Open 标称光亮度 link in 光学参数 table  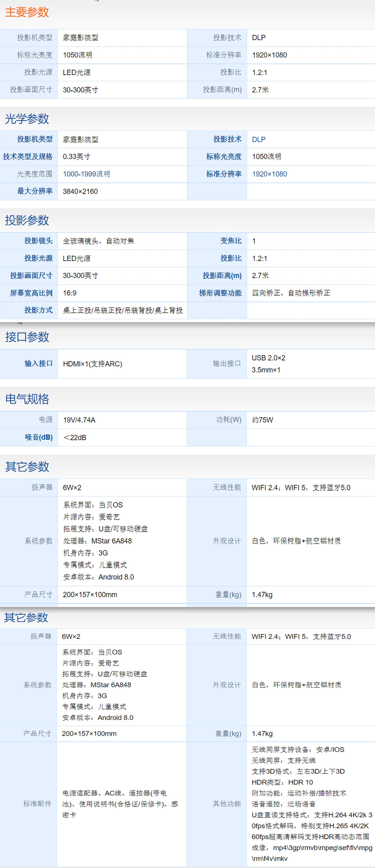click(224, 157)
